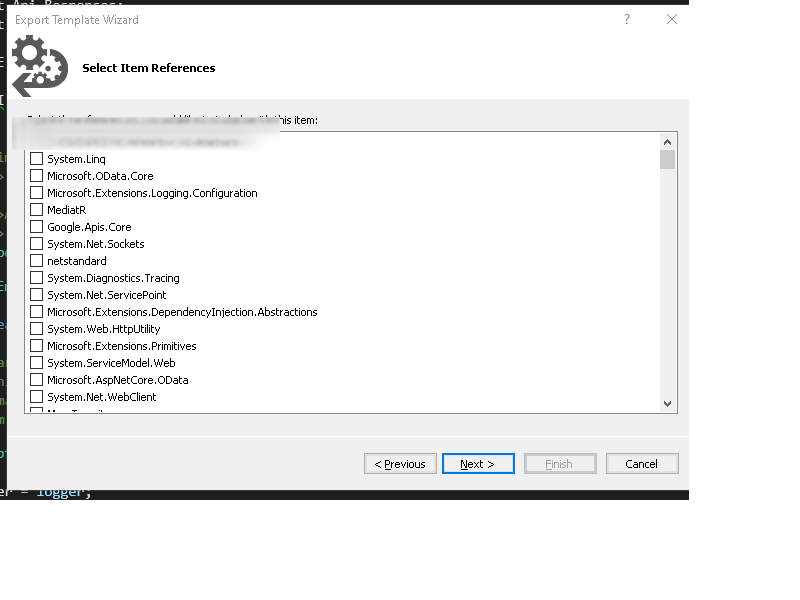
Task: Proceed with the Next button
Action: (478, 464)
